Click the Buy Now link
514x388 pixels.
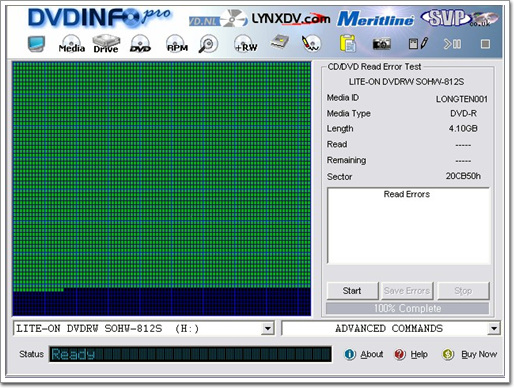pyautogui.click(x=479, y=354)
